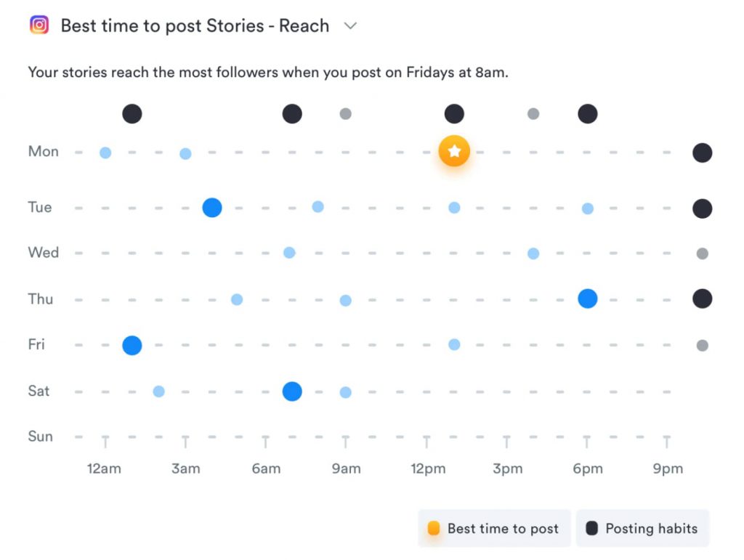Screen dimensions: 744x560
Task: Click the large blue dot on Tuesday row
Action: pos(211,208)
